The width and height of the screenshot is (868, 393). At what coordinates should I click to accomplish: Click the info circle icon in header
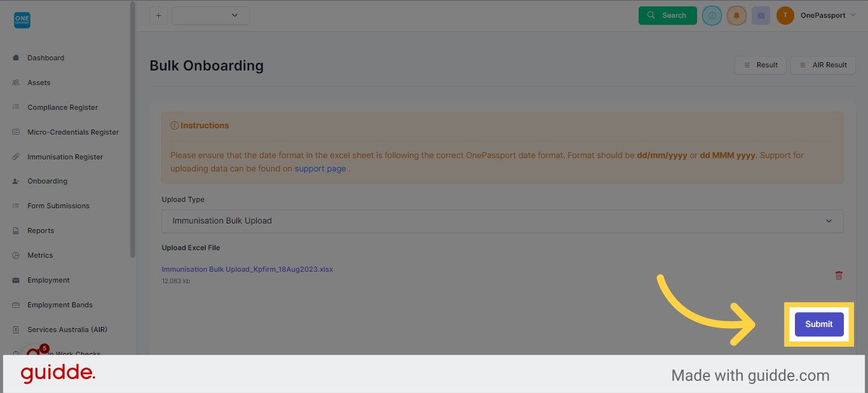712,15
